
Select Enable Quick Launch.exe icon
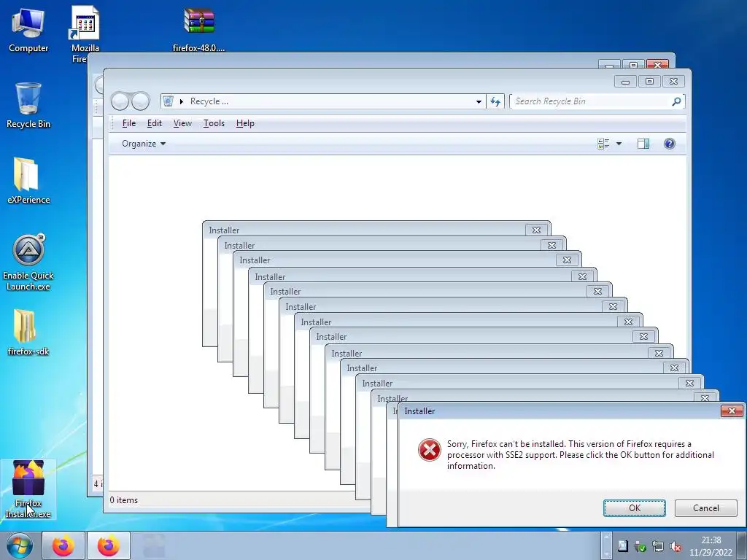28,262
